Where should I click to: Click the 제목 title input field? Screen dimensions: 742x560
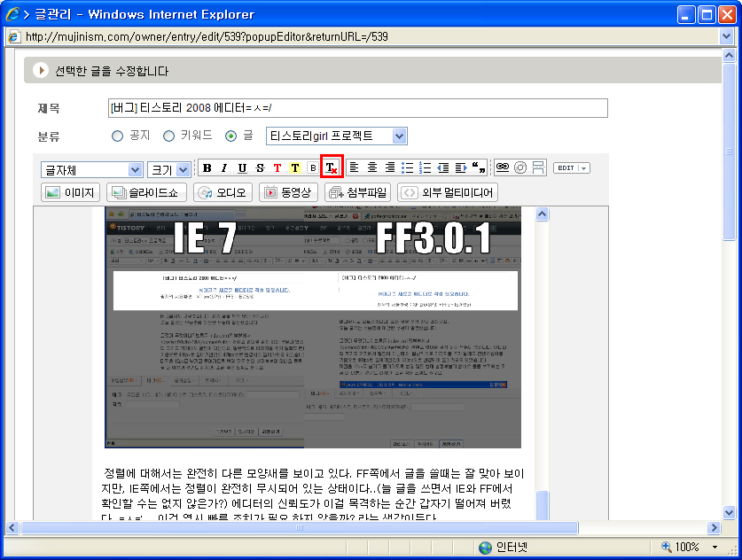coord(358,108)
